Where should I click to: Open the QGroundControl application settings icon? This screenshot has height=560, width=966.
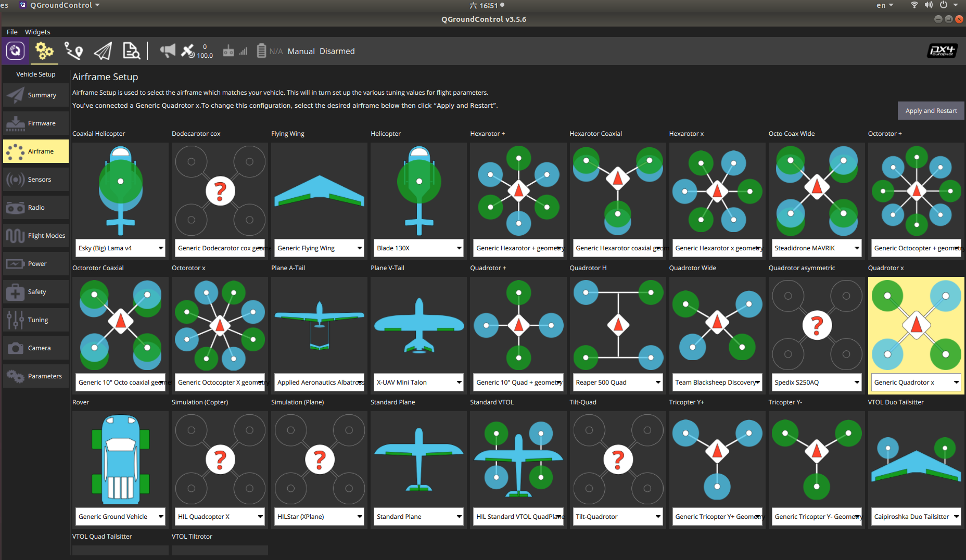click(x=15, y=51)
